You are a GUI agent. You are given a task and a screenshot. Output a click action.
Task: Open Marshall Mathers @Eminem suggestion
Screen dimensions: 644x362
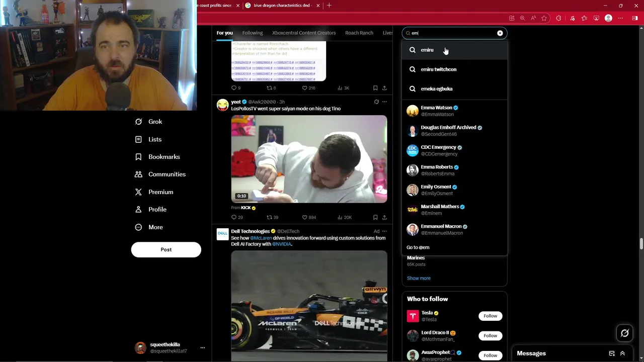454,210
